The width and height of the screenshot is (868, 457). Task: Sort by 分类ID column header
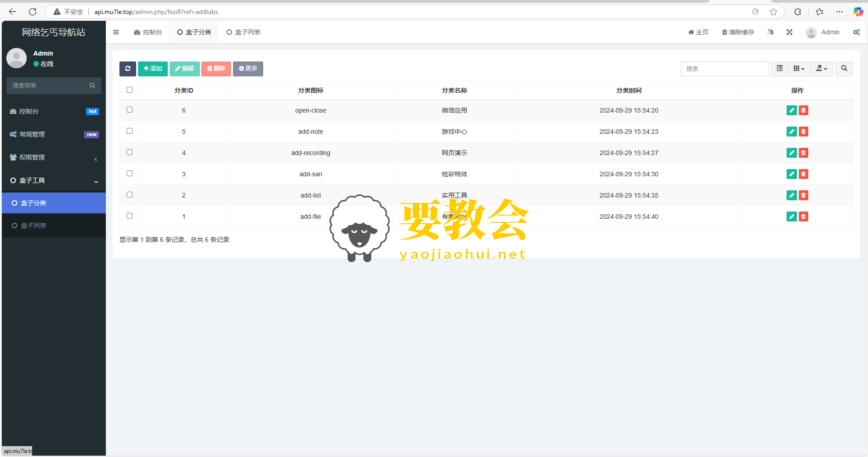pyautogui.click(x=184, y=90)
